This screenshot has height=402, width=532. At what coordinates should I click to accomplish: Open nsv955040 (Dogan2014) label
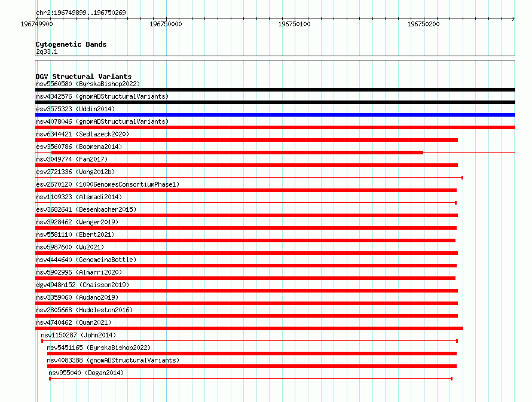[86, 373]
